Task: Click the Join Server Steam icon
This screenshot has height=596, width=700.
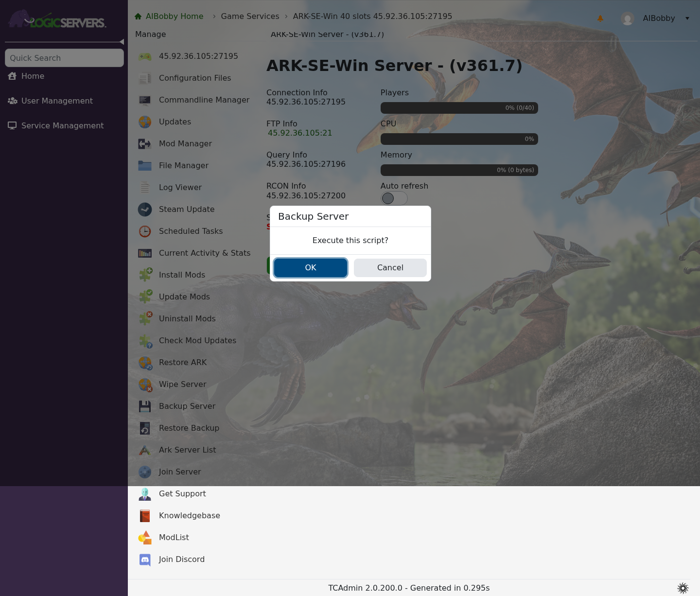Action: pyautogui.click(x=145, y=472)
